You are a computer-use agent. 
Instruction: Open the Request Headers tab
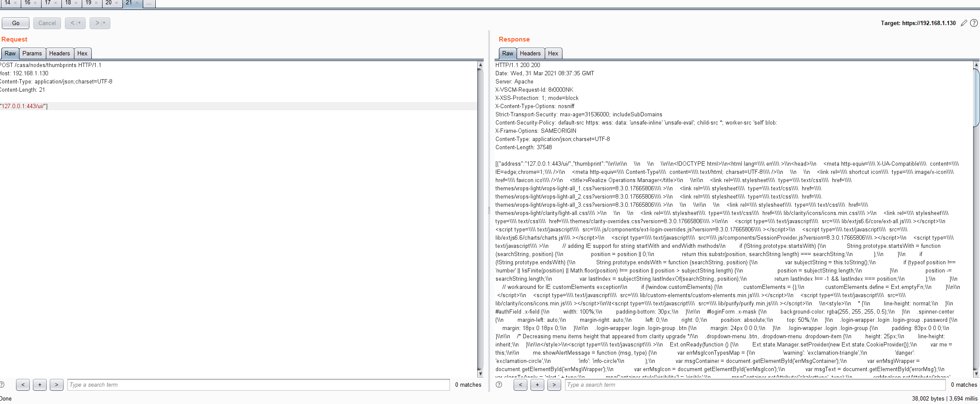(59, 54)
